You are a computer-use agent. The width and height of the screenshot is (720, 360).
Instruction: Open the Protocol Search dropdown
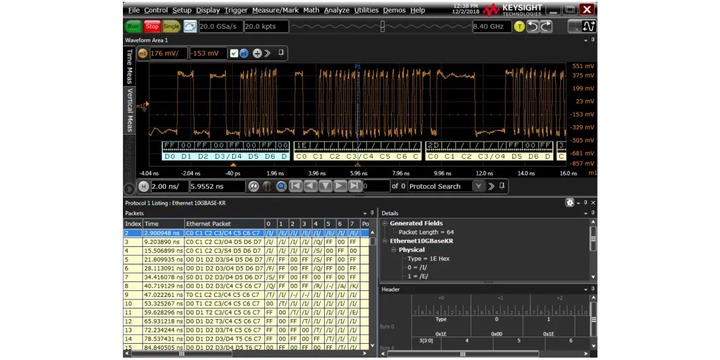[x=478, y=186]
